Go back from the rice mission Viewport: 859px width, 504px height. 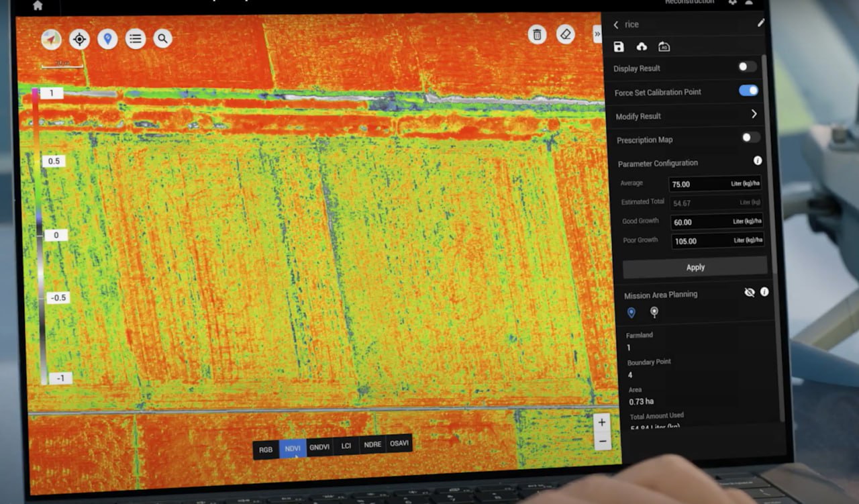coord(616,25)
